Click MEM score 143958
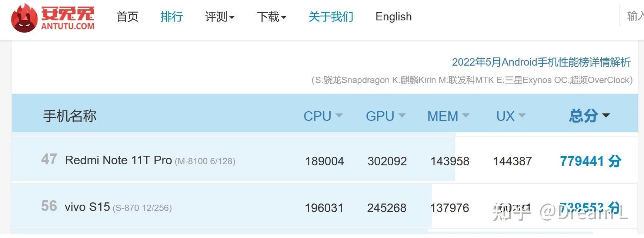The image size is (644, 238). pyautogui.click(x=450, y=161)
